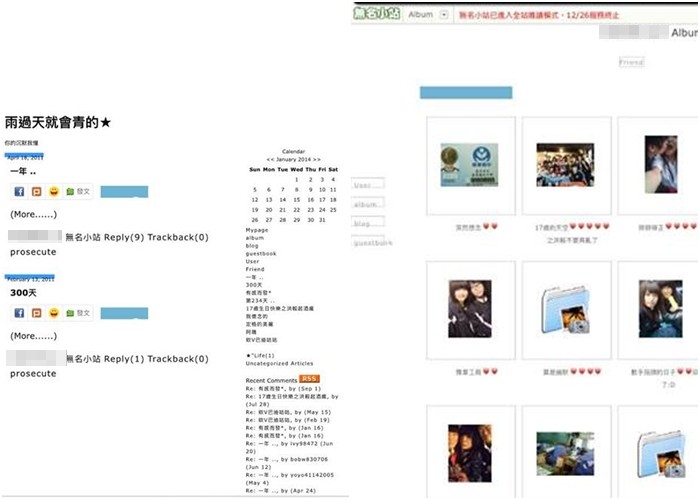The image size is (700, 500).
Task: Click Facebook share icon under 一年 post
Action: pyautogui.click(x=19, y=191)
